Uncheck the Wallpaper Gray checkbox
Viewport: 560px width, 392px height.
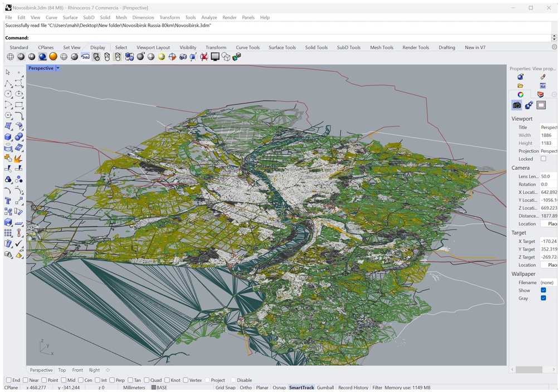tap(543, 298)
